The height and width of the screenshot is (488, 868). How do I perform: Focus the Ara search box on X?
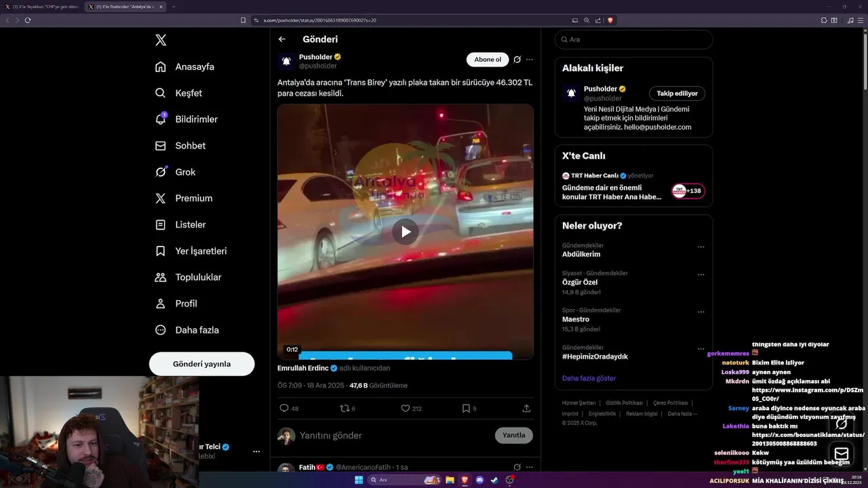(x=633, y=39)
